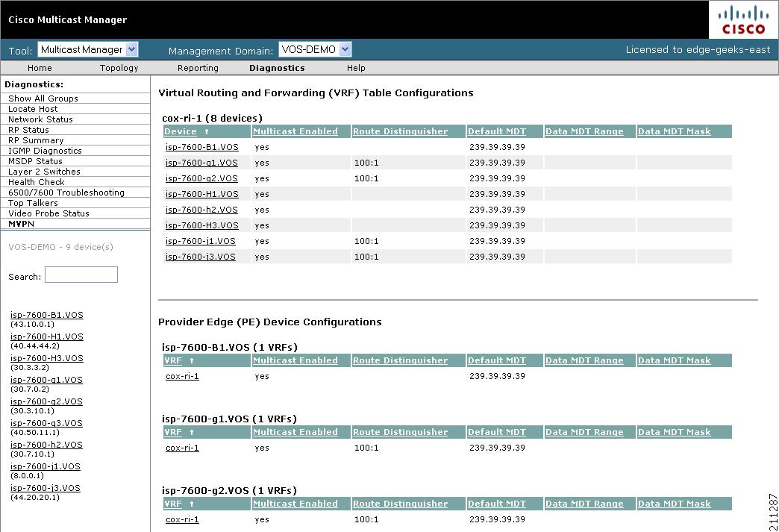
Task: Open the Reporting tab
Action: pyautogui.click(x=198, y=67)
